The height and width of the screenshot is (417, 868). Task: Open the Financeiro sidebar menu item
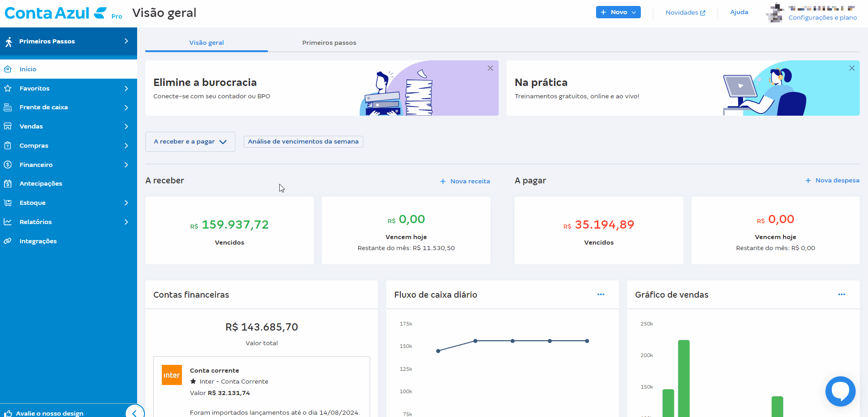coord(69,165)
